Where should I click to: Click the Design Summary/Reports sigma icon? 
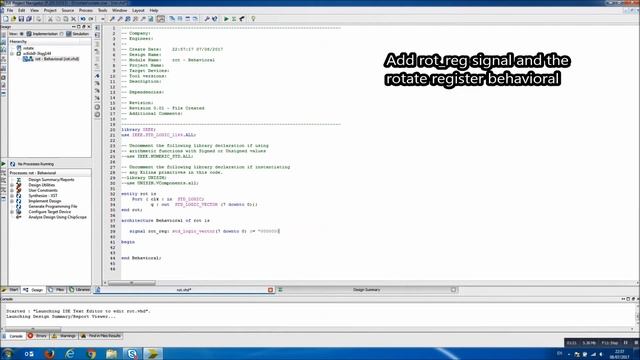(x=19, y=180)
